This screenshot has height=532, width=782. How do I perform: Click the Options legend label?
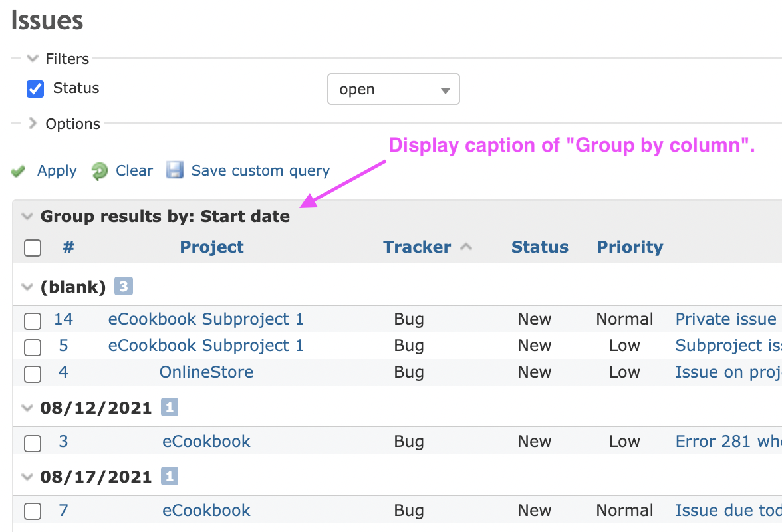73,124
